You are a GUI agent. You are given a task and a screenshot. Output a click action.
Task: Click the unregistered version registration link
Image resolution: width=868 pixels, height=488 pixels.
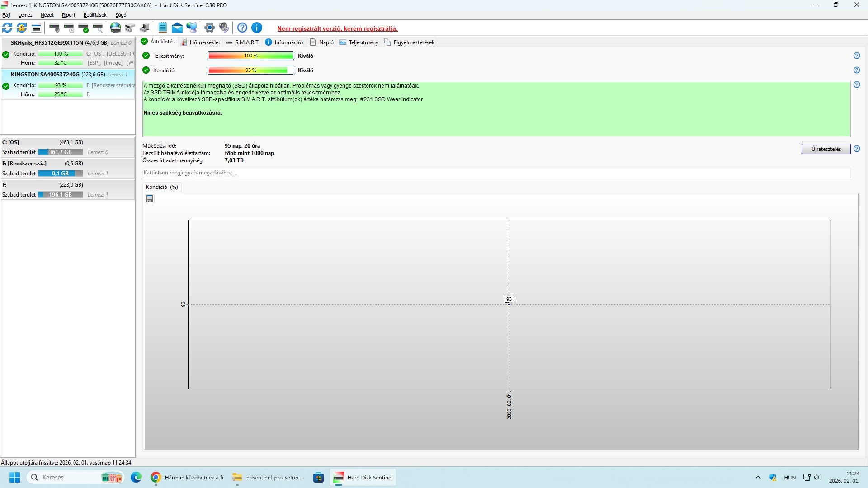tap(337, 28)
